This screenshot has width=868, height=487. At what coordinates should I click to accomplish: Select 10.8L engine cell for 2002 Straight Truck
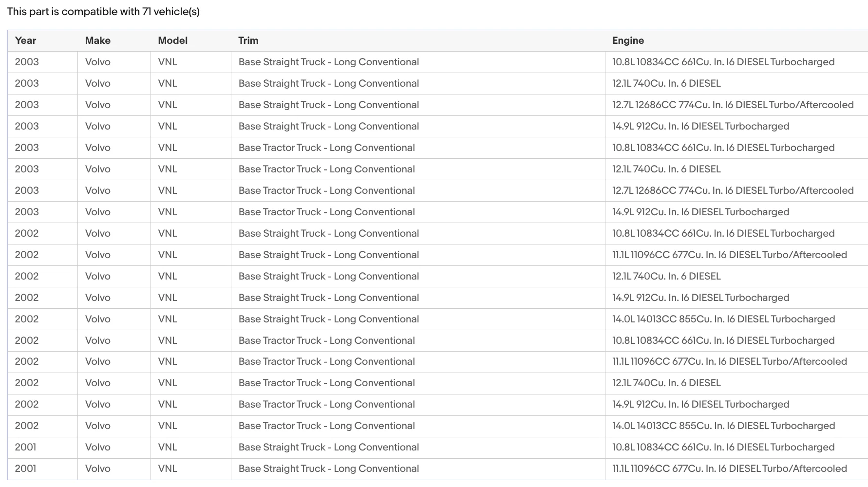click(736, 233)
